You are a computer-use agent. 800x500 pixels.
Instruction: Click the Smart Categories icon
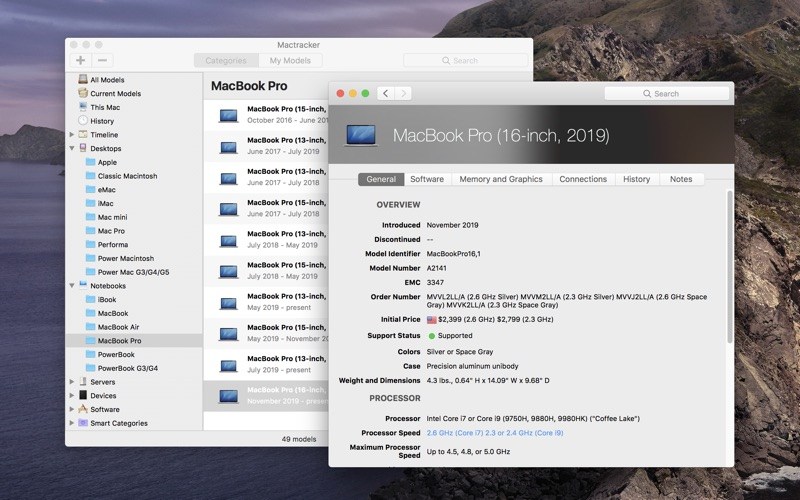[83, 423]
